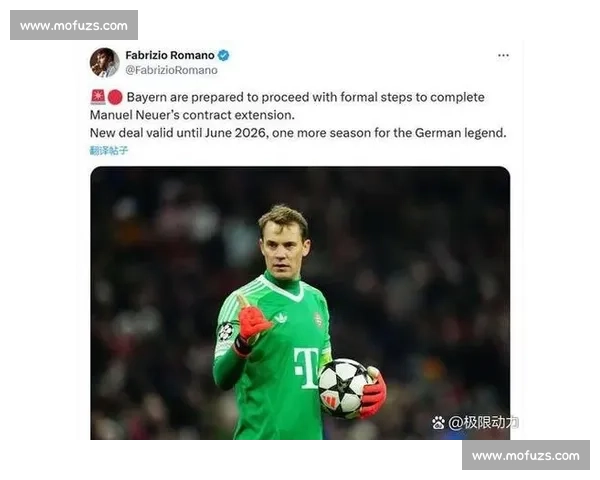Click the adidas logo on the jersey
This screenshot has height=480, width=600.
coord(281,317)
